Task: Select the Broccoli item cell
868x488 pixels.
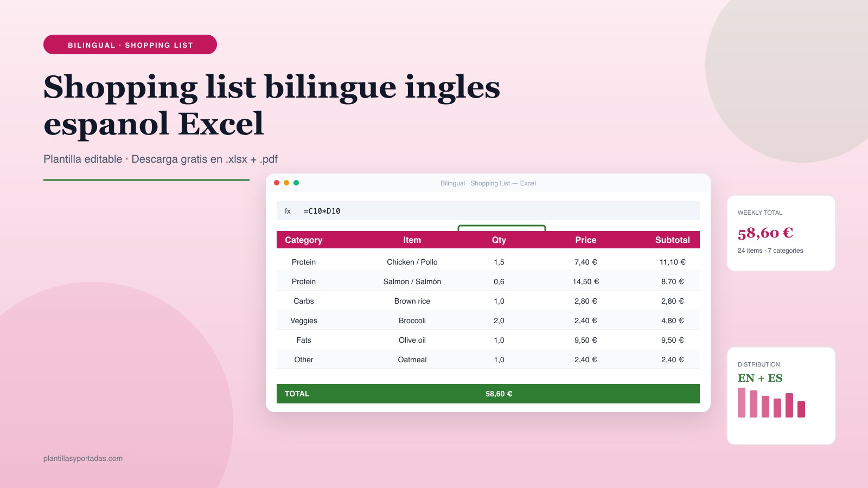Action: tap(412, 320)
